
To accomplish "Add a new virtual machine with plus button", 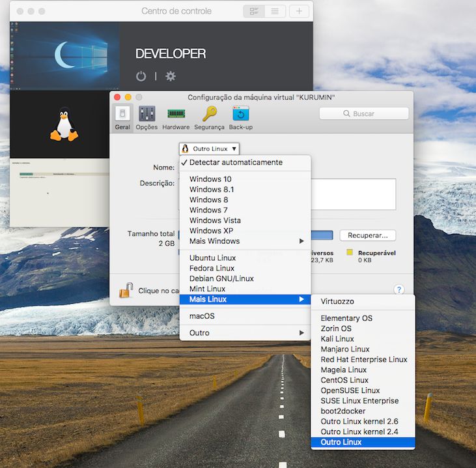I will coord(299,11).
